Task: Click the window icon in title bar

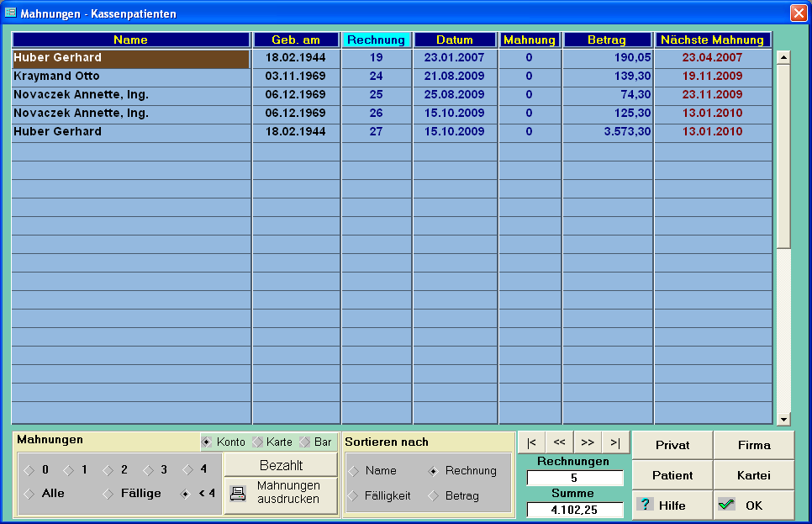Action: [11, 13]
